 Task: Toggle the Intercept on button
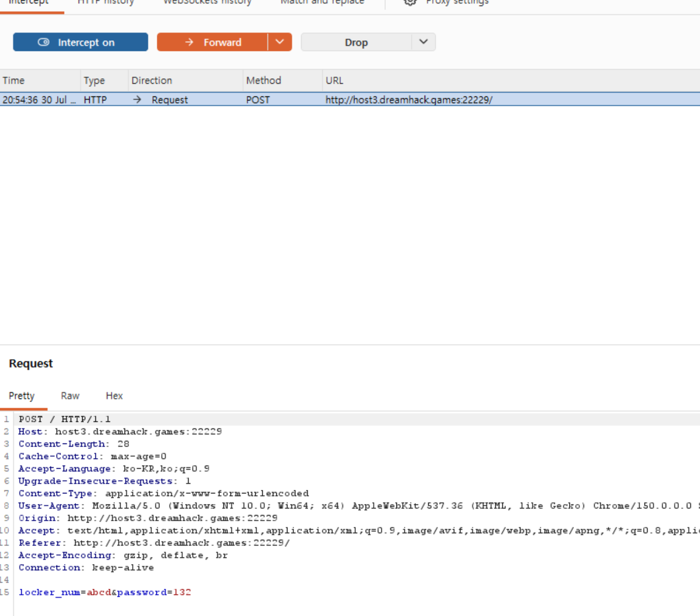81,42
